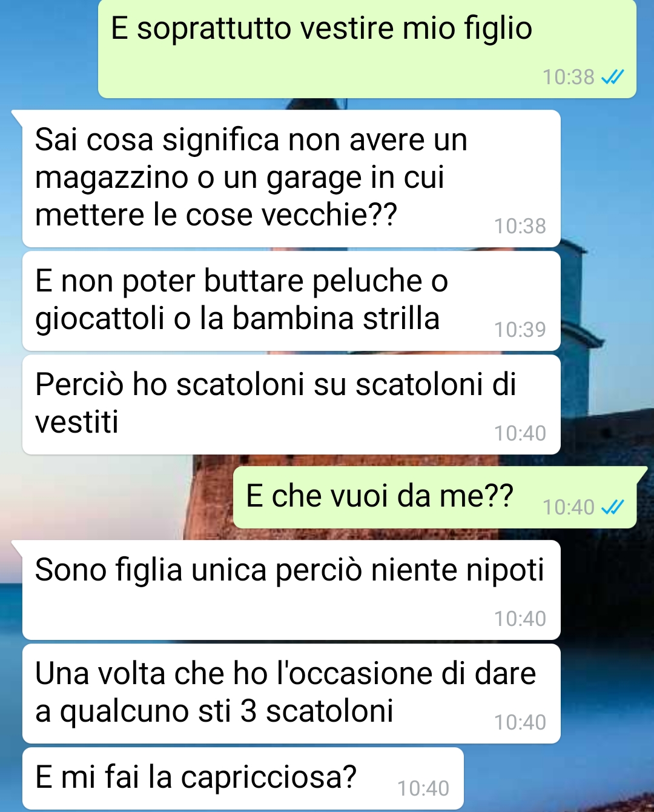The image size is (654, 812).
Task: Select message 'Una volta che ho l'occasione di dare'
Action: click(291, 693)
